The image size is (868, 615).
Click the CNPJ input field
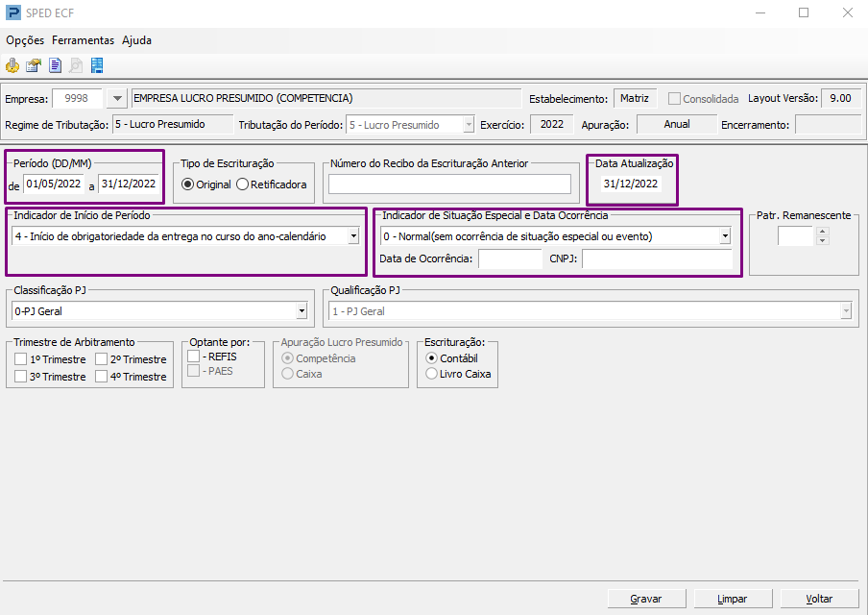(657, 258)
